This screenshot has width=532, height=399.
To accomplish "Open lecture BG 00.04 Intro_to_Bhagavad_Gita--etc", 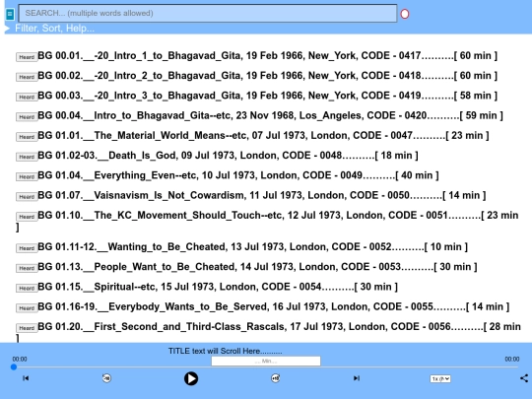I will [270, 115].
